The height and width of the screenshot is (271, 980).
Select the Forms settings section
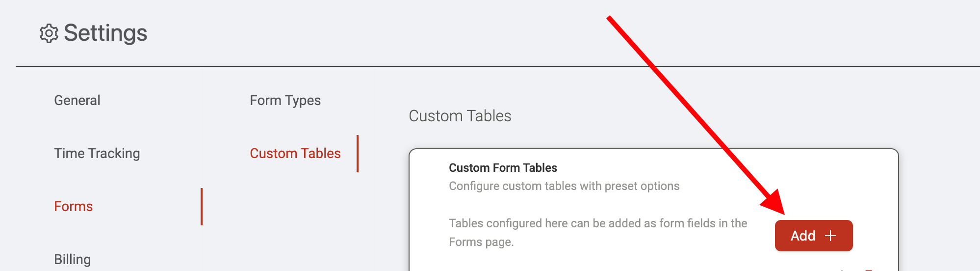pyautogui.click(x=74, y=206)
